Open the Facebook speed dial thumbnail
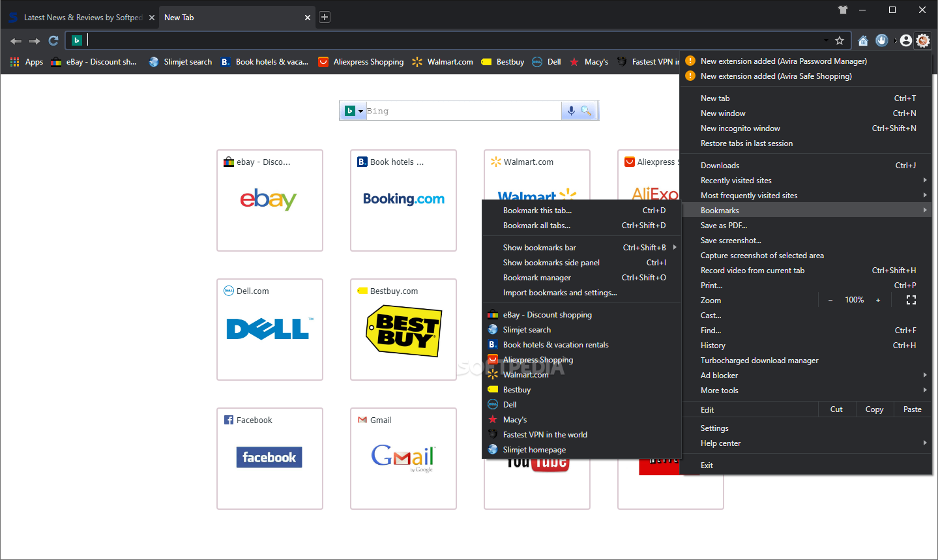The width and height of the screenshot is (938, 560). tap(270, 458)
